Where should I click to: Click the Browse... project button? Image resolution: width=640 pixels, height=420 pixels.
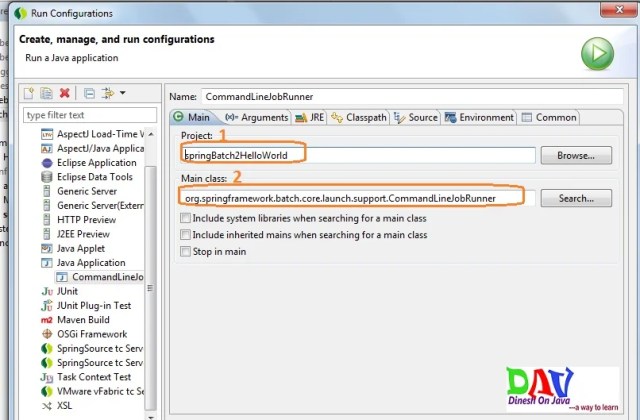coord(576,156)
